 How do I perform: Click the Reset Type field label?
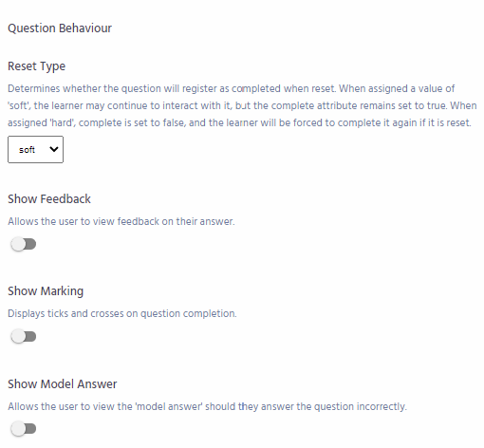pos(37,66)
